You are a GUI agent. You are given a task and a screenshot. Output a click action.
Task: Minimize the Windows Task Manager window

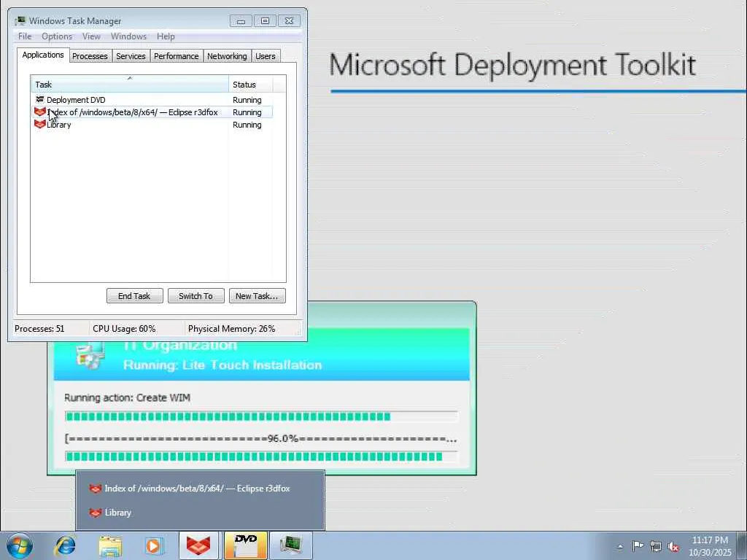coord(241,21)
